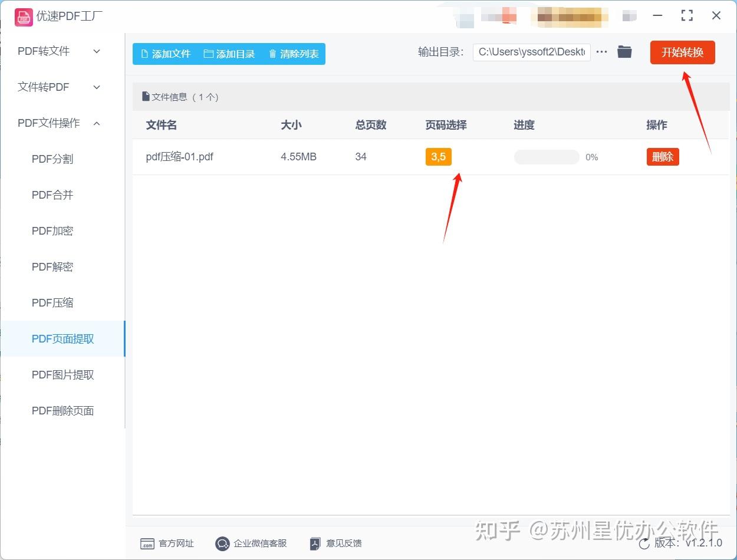Open the output folder icon

click(624, 52)
